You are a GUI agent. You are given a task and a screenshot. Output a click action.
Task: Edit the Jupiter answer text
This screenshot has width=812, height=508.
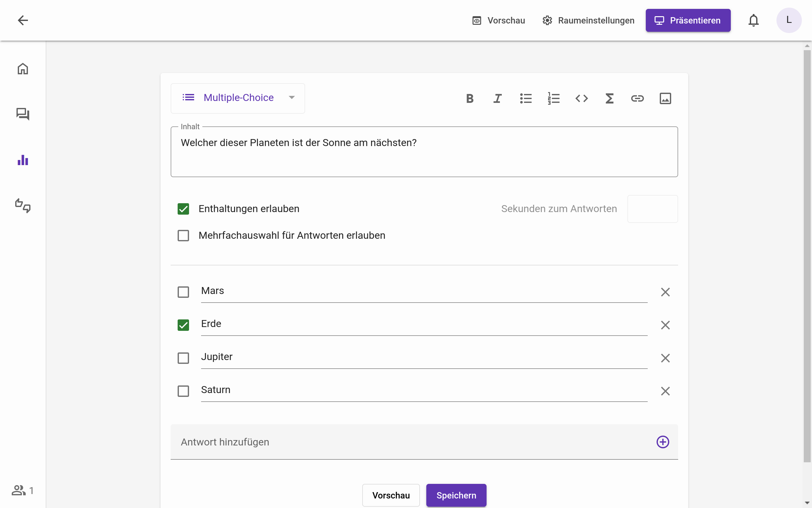(424, 357)
